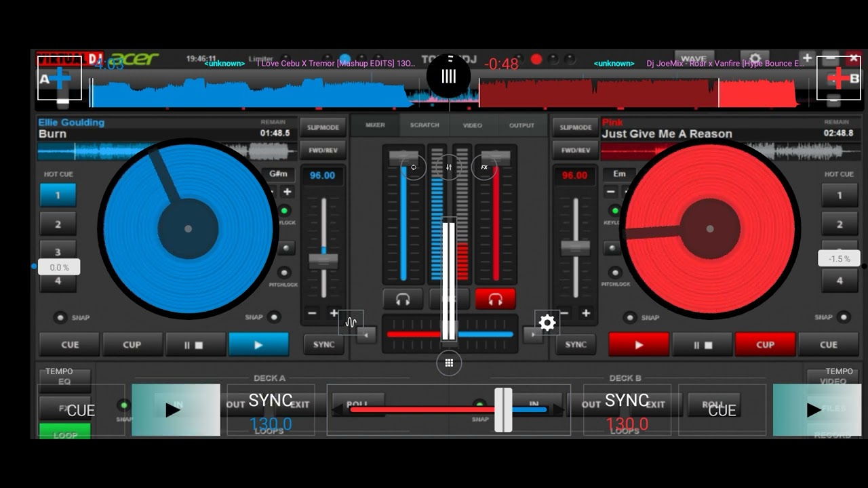Click CUP button on deck A

point(132,344)
